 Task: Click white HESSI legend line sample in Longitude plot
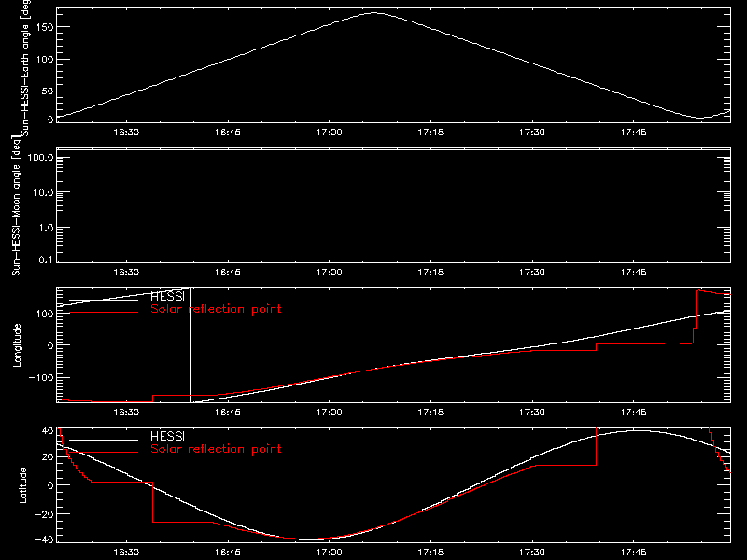(x=104, y=300)
